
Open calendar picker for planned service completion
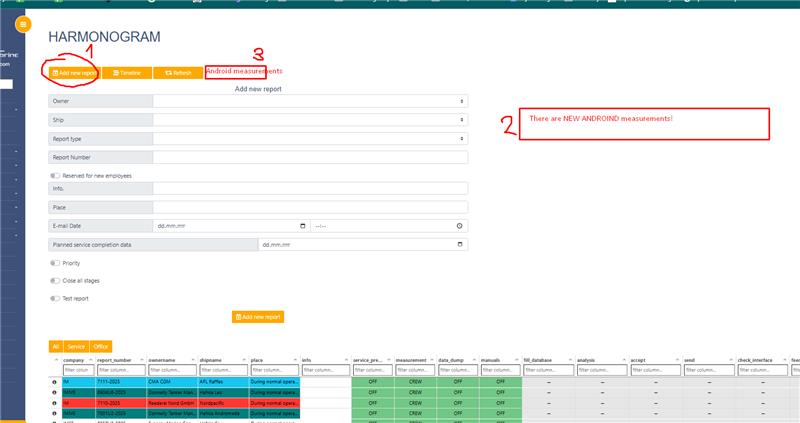459,244
